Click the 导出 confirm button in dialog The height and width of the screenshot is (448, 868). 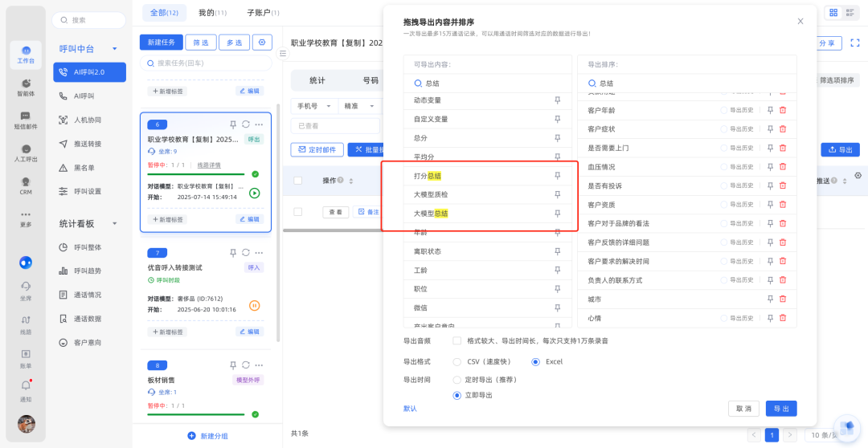click(x=780, y=409)
